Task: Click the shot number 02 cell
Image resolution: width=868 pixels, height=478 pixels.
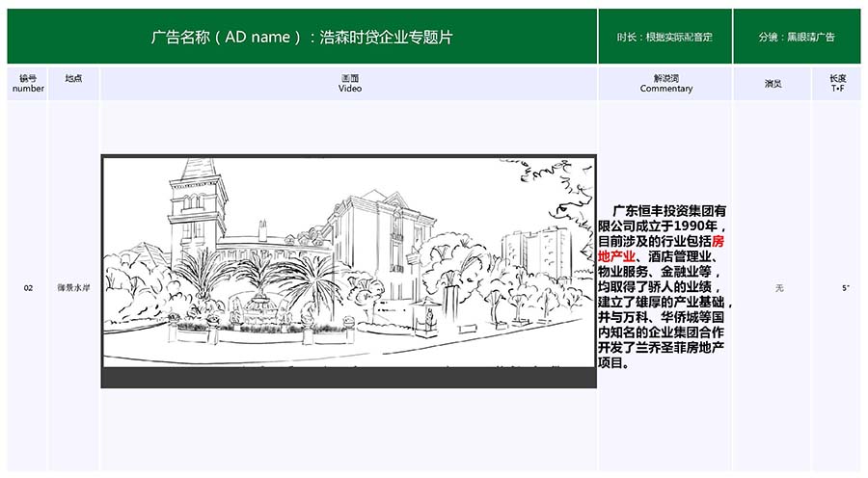Action: pos(28,287)
